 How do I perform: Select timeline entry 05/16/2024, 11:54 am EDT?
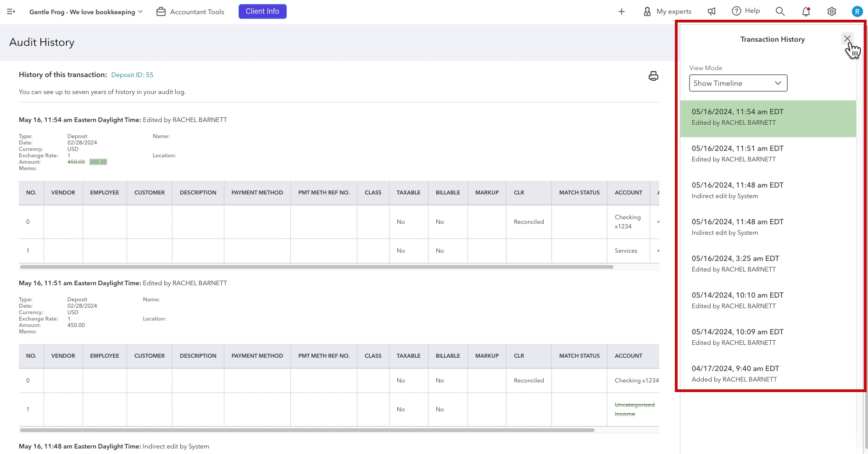(x=768, y=118)
